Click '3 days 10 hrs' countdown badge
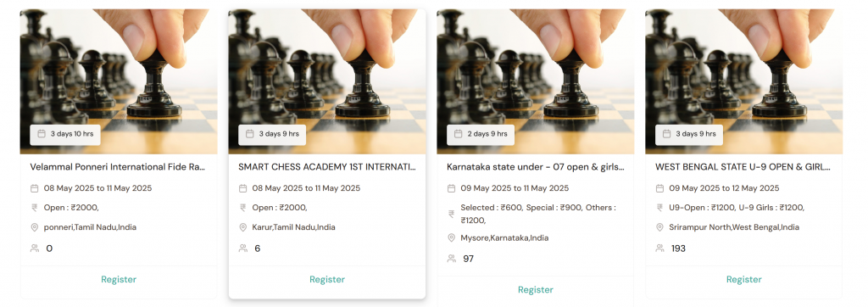This screenshot has width=868, height=307. (64, 134)
